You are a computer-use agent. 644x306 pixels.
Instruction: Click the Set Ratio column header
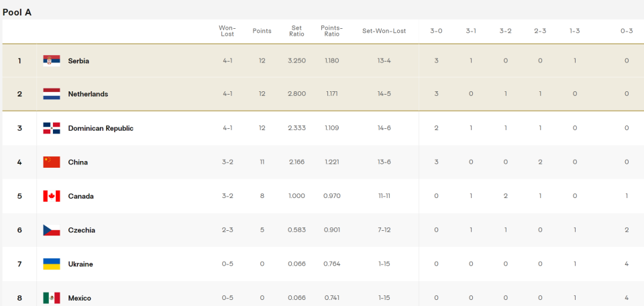[297, 31]
